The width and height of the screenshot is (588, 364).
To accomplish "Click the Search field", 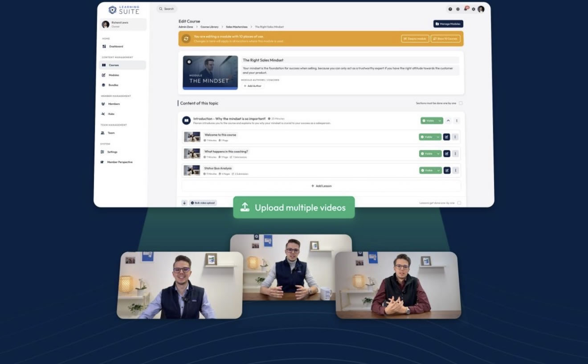I will [167, 9].
